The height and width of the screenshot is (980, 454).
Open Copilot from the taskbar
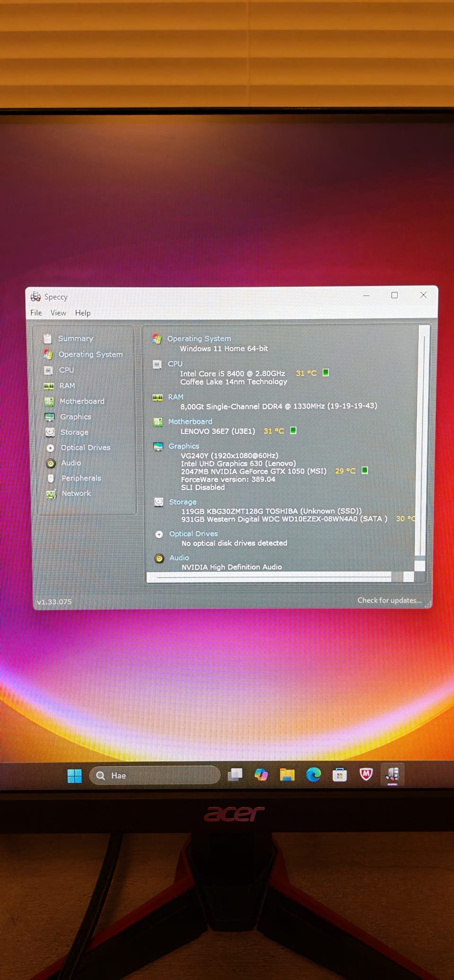click(x=261, y=774)
